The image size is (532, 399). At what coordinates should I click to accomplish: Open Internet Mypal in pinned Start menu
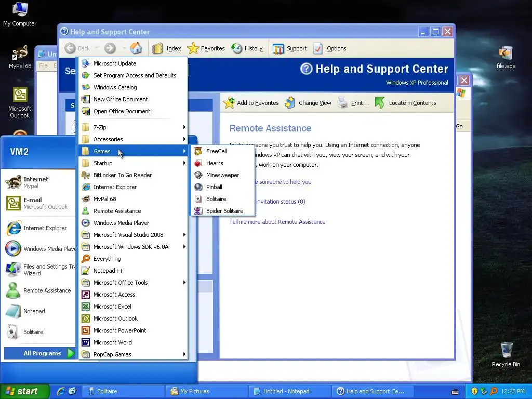[x=39, y=182]
